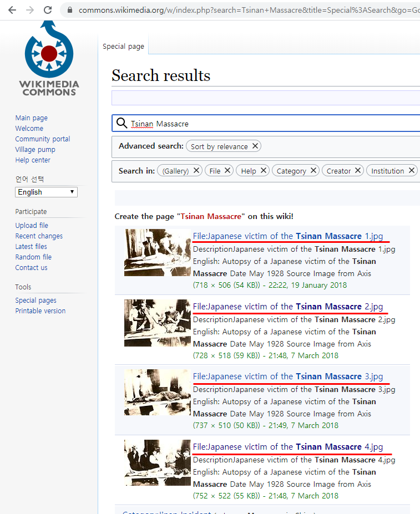Remove the Category namespace chip

pyautogui.click(x=313, y=171)
